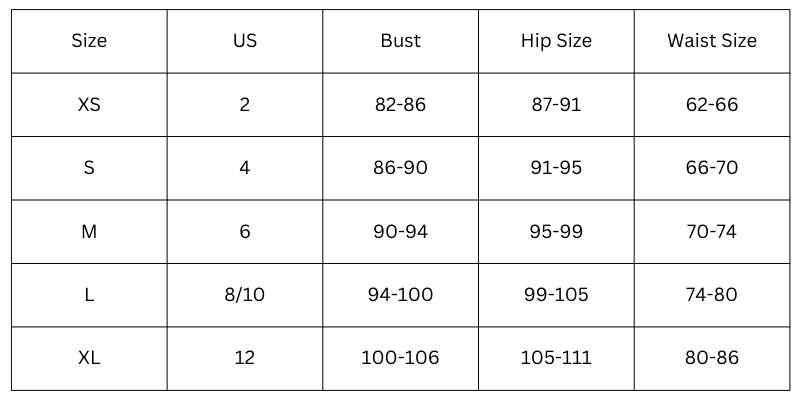
Task: Click the Size column header
Action: tap(89, 41)
